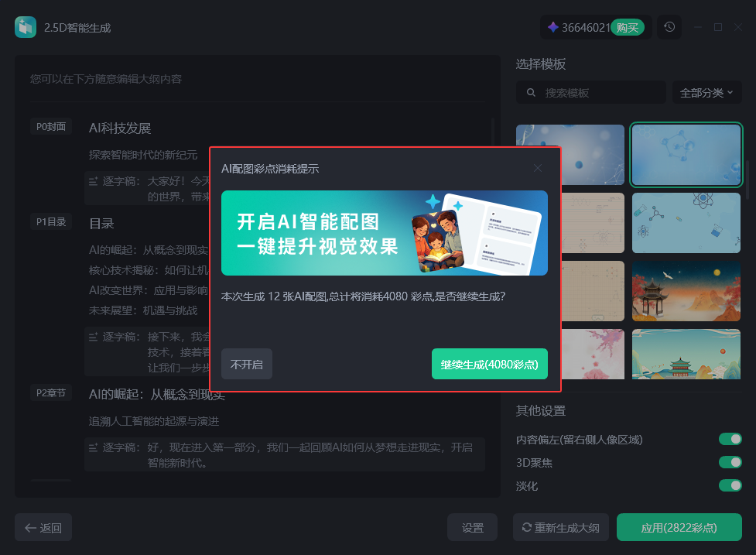Click the refresh icon on 重新生成大纲
The width and height of the screenshot is (756, 555).
(527, 528)
